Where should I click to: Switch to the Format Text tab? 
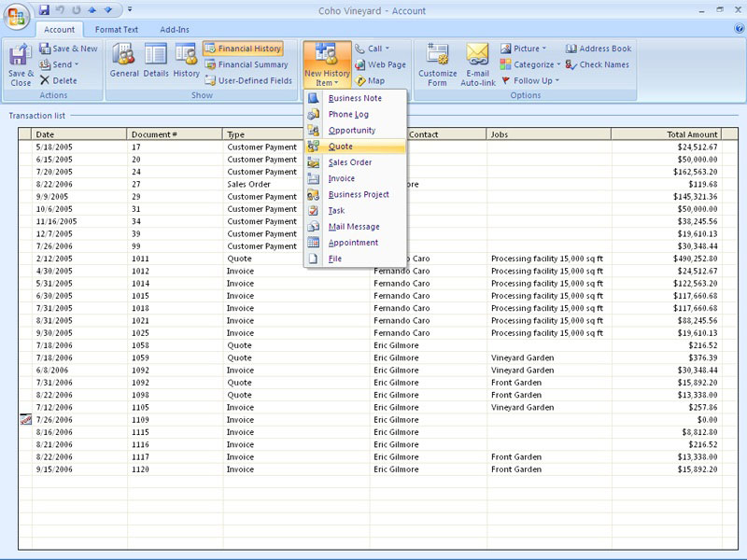tap(116, 30)
